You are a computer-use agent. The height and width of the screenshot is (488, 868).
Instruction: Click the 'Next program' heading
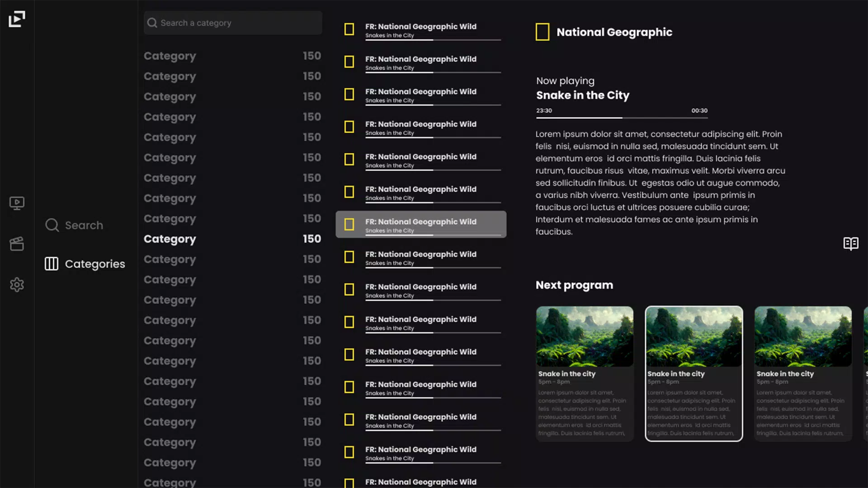click(575, 285)
